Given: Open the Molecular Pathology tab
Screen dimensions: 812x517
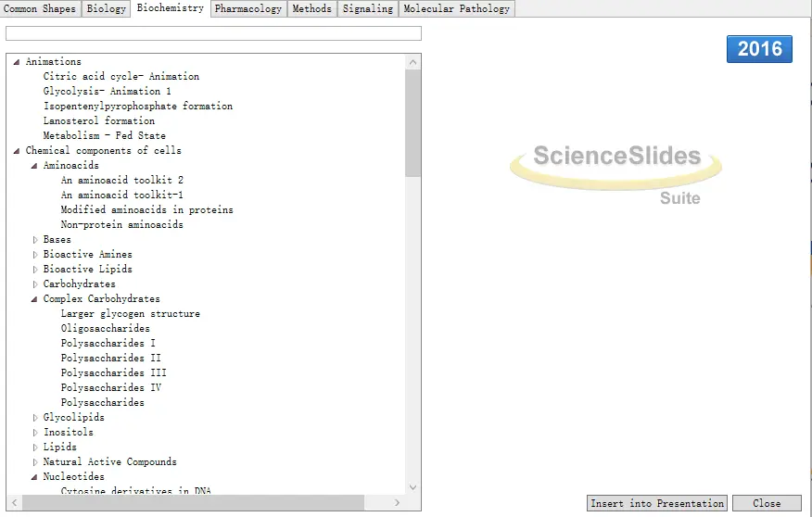Looking at the screenshot, I should [457, 8].
